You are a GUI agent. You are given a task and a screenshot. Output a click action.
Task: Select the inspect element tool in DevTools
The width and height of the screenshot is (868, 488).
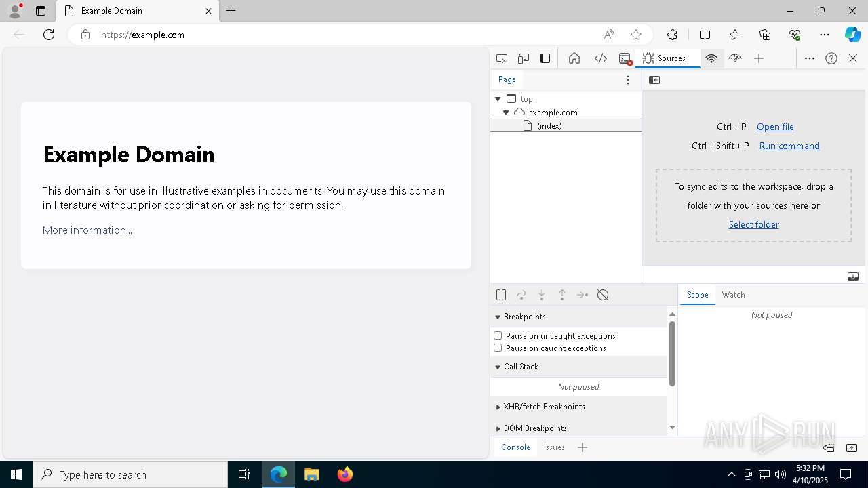point(502,58)
